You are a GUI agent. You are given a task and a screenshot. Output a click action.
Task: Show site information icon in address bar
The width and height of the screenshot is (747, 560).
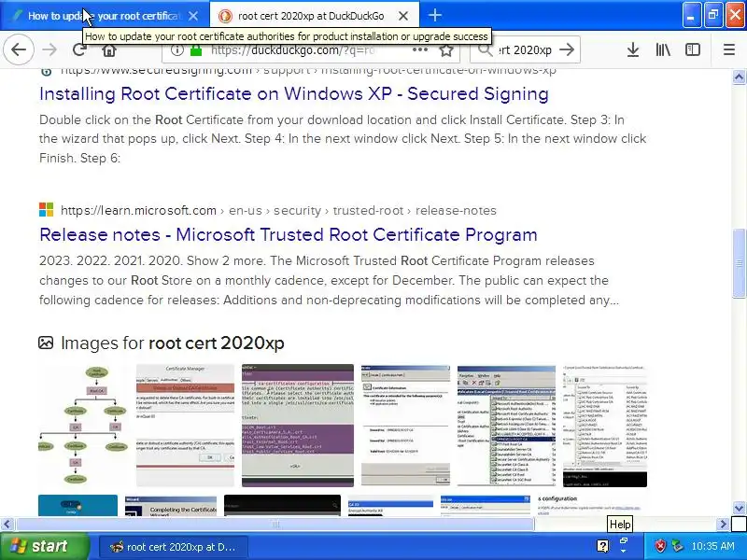click(x=176, y=50)
